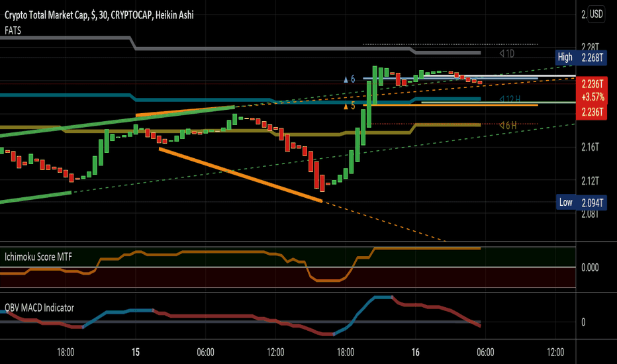The image size is (617, 364).
Task: Click the Low 2.094T price label
Action: (x=581, y=203)
